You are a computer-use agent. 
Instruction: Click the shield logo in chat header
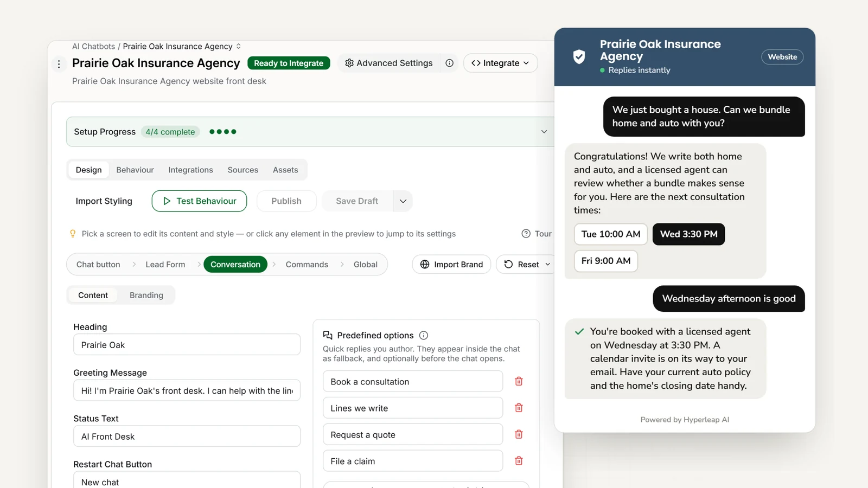[x=579, y=56]
